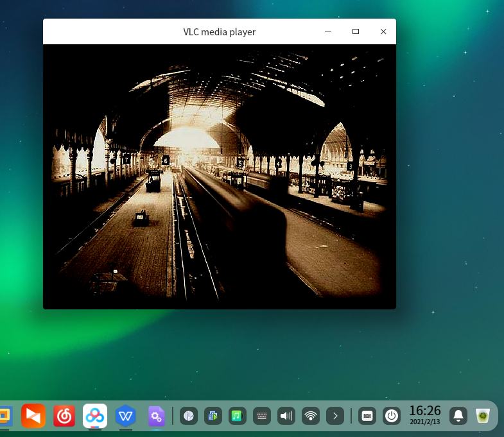Open the keyboard layout tray icon
The height and width of the screenshot is (437, 504).
[261, 416]
